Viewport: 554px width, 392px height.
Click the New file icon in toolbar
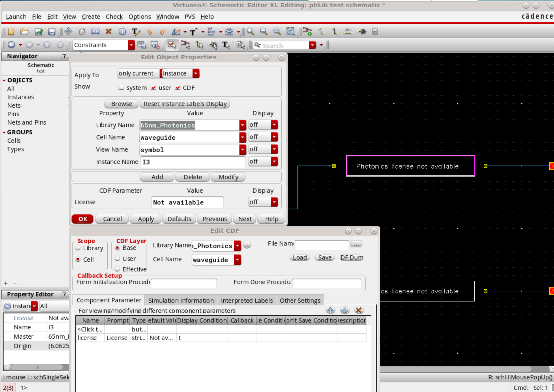click(11, 31)
